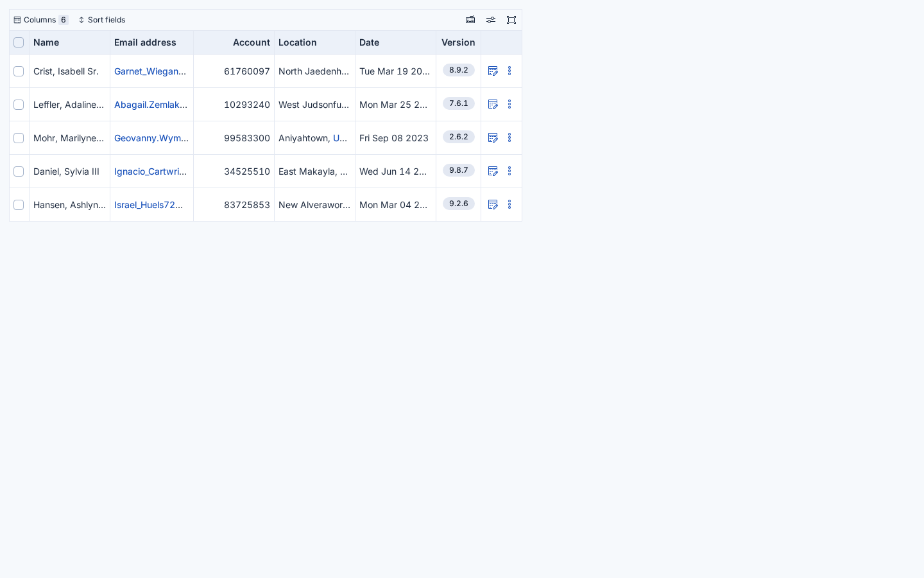This screenshot has width=924, height=578.
Task: Open the Ignacio_Cartwri email link
Action: coord(151,171)
